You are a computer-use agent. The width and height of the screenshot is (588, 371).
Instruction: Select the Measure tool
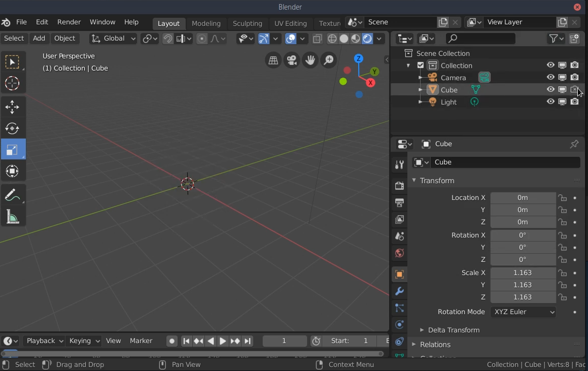(x=12, y=217)
